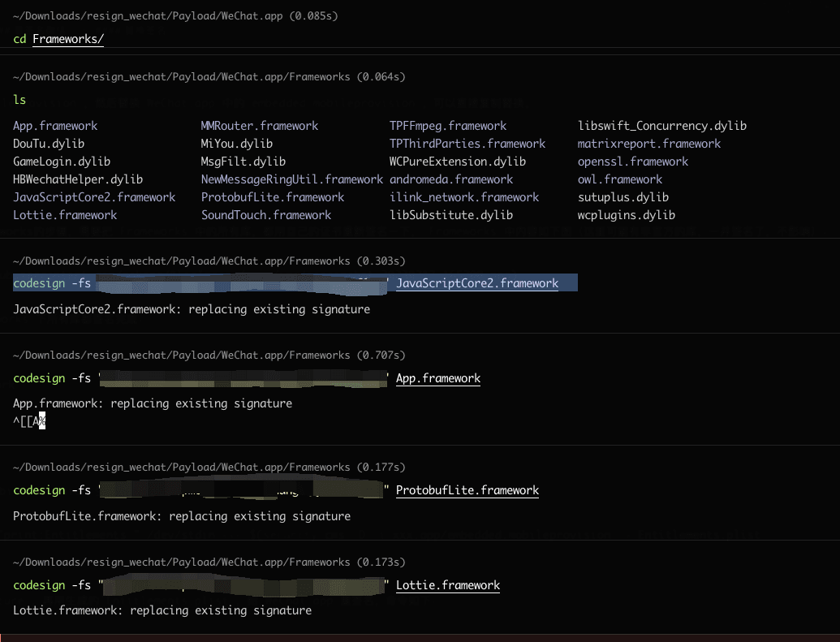840x642 pixels.
Task: Click JavaScriptCore2.framework in the ls output
Action: [94, 197]
